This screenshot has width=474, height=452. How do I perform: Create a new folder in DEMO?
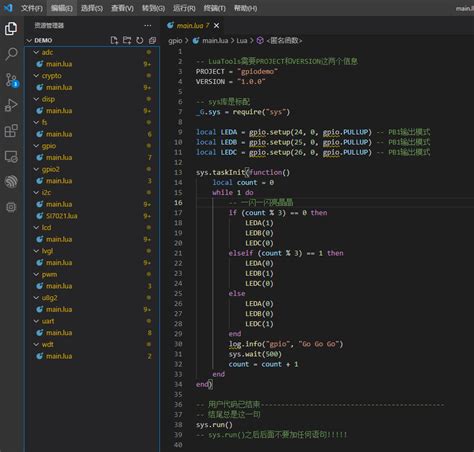tap(127, 40)
